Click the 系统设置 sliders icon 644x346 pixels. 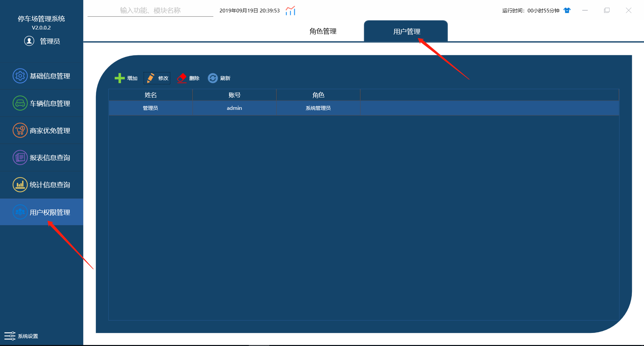(x=10, y=336)
